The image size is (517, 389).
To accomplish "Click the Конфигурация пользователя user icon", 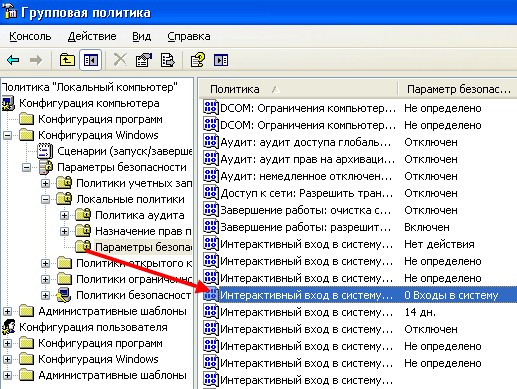I will 8,327.
